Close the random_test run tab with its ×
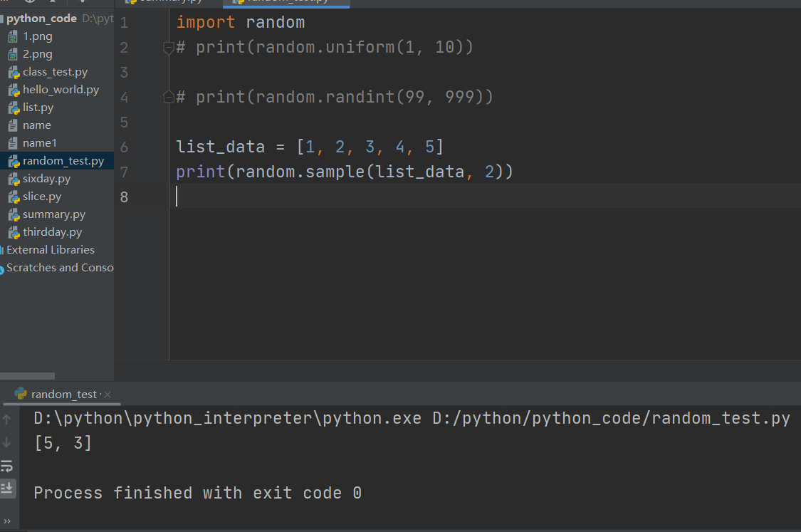 [x=108, y=393]
